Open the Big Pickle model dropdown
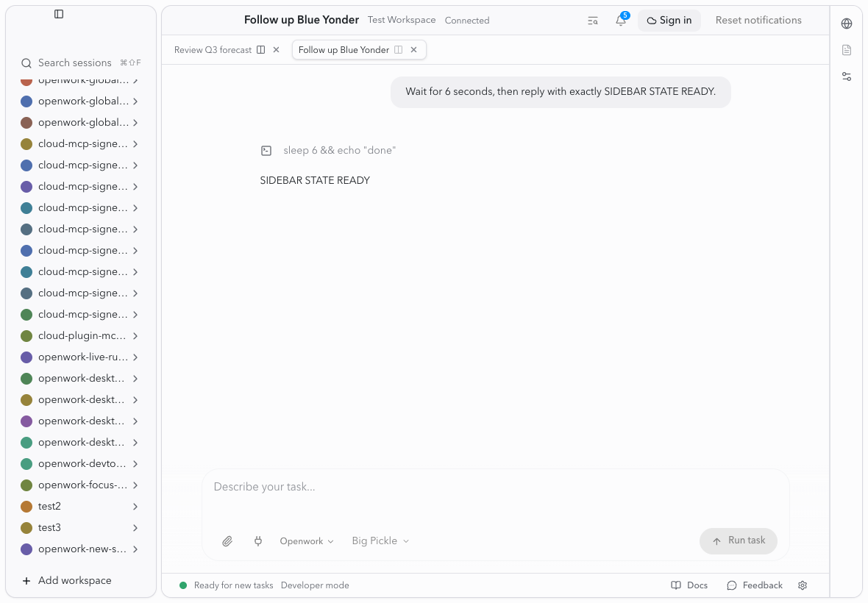868x603 pixels. (380, 541)
